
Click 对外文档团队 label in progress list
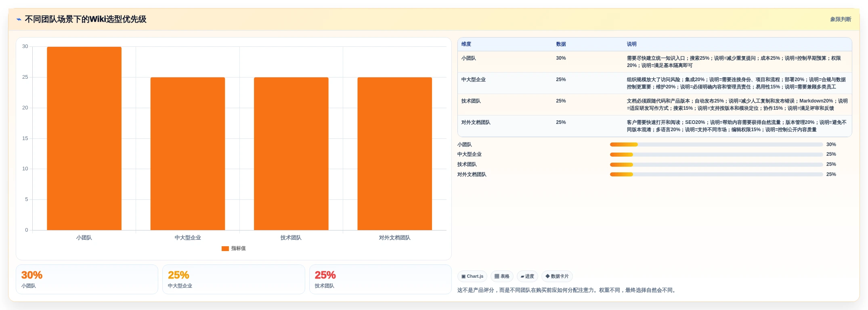coord(472,174)
